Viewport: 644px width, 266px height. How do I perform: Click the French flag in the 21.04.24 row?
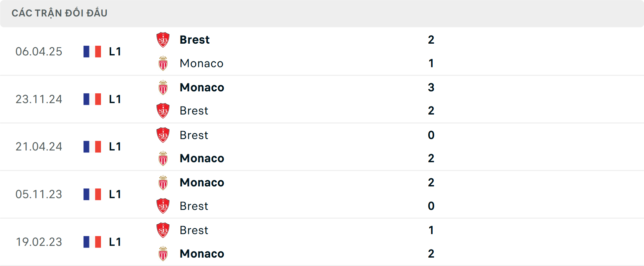92,146
